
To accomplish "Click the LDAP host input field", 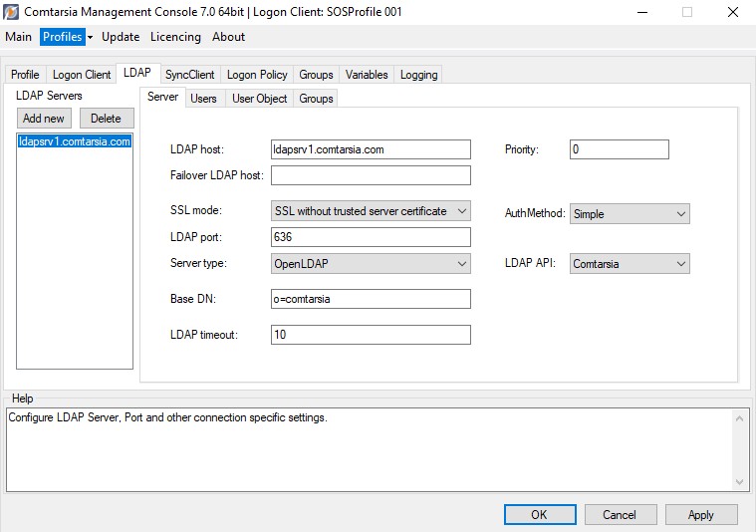I will [371, 149].
